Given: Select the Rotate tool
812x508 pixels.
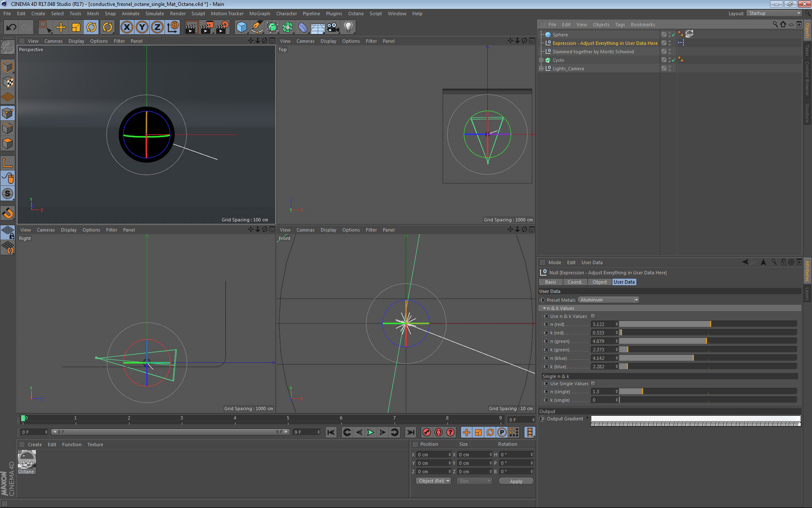Looking at the screenshot, I should (x=91, y=28).
